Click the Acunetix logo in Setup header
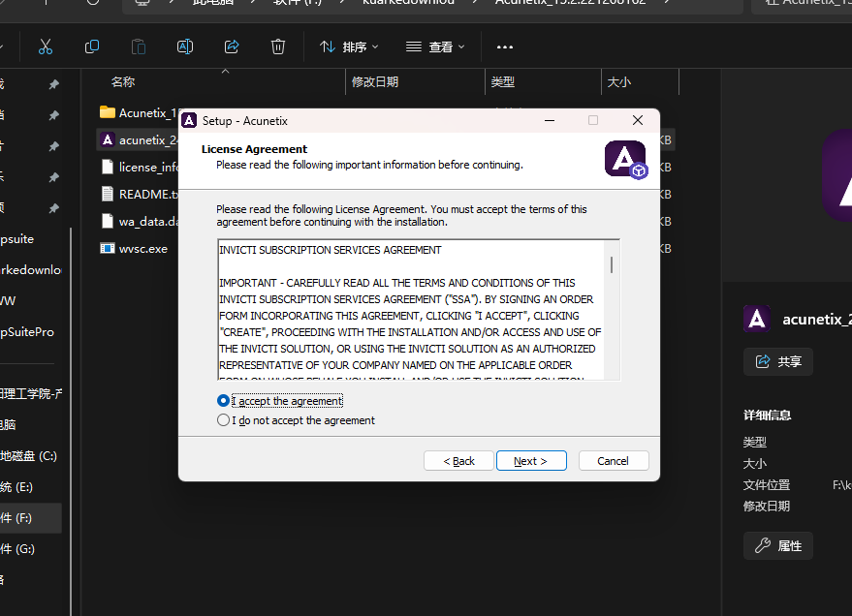Viewport: 852px width, 616px height. (x=625, y=160)
